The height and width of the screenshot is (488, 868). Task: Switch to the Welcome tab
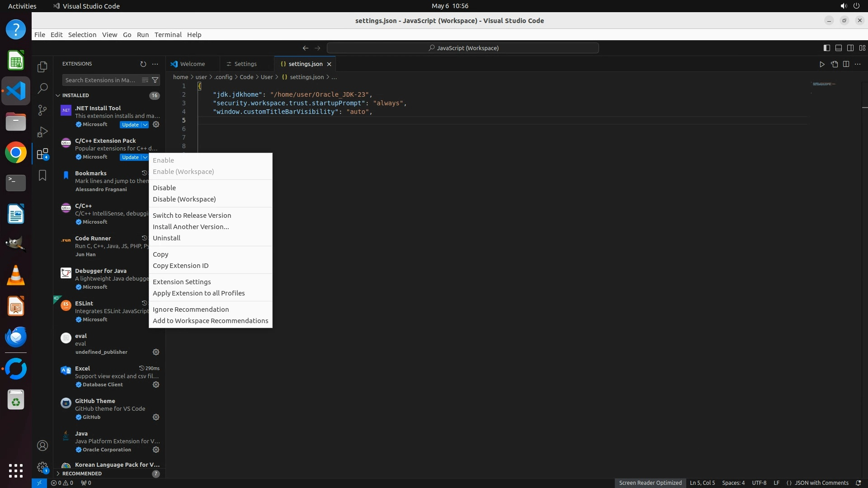point(192,64)
